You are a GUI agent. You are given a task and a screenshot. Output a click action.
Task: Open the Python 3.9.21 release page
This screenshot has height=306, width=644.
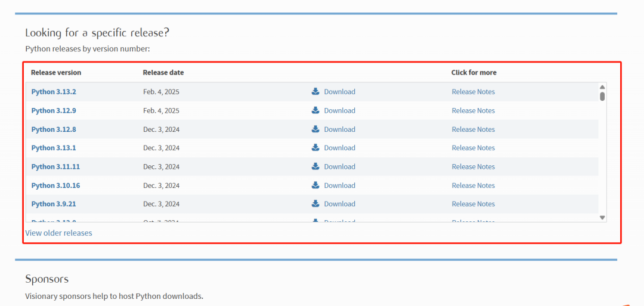coord(54,204)
